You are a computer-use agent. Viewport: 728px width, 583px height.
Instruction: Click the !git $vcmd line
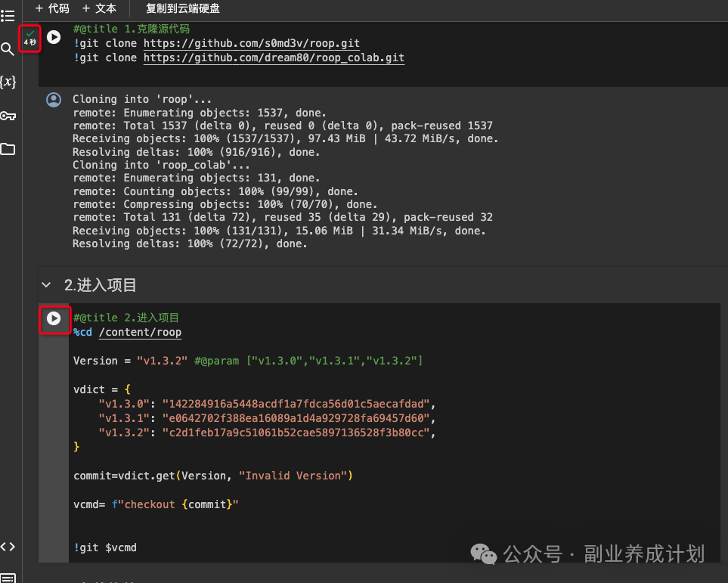105,547
